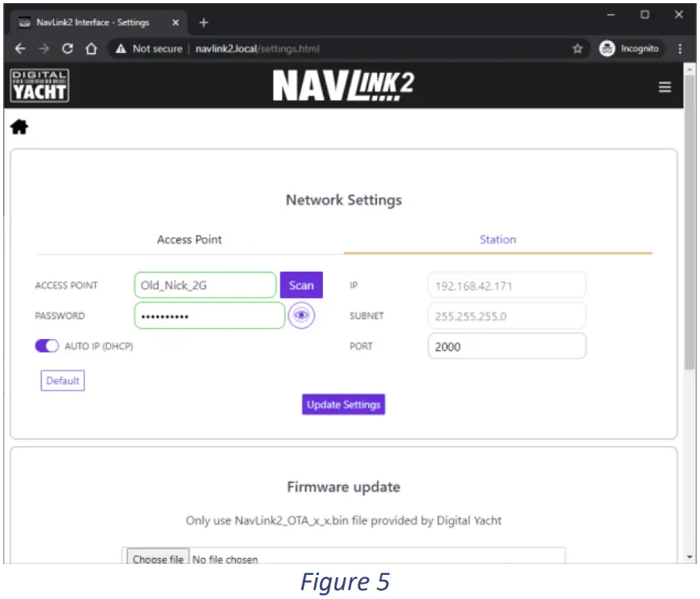
Task: Select the Station tab
Action: point(497,239)
